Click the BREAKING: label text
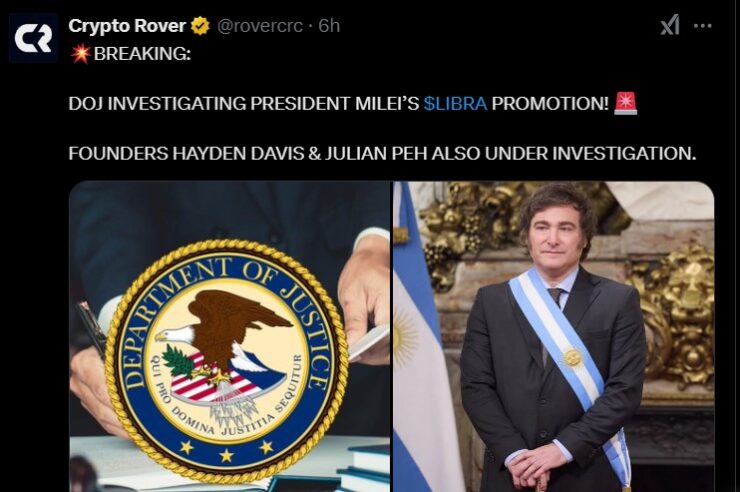This screenshot has height=492, width=740. [142, 54]
